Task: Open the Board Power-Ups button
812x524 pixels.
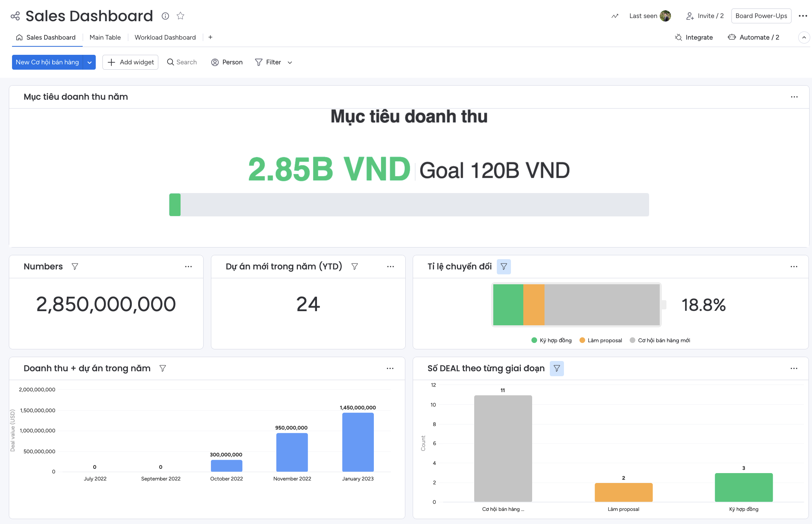Action: [x=761, y=16]
